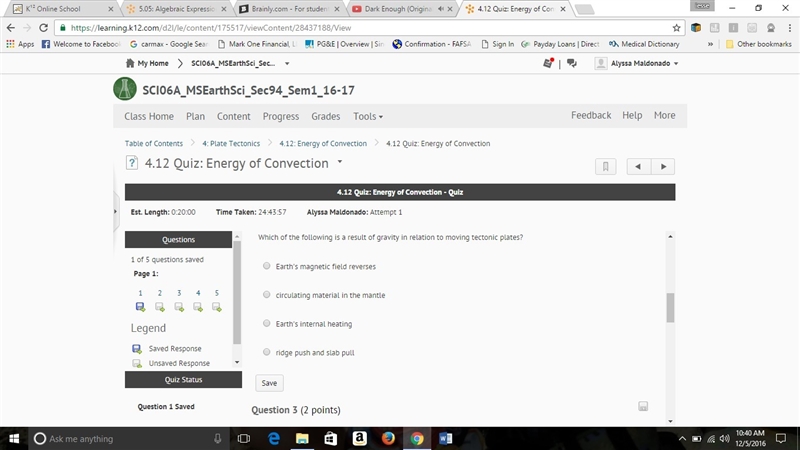The image size is (800, 450).
Task: Switch to K12 Online School tab
Action: (63, 9)
